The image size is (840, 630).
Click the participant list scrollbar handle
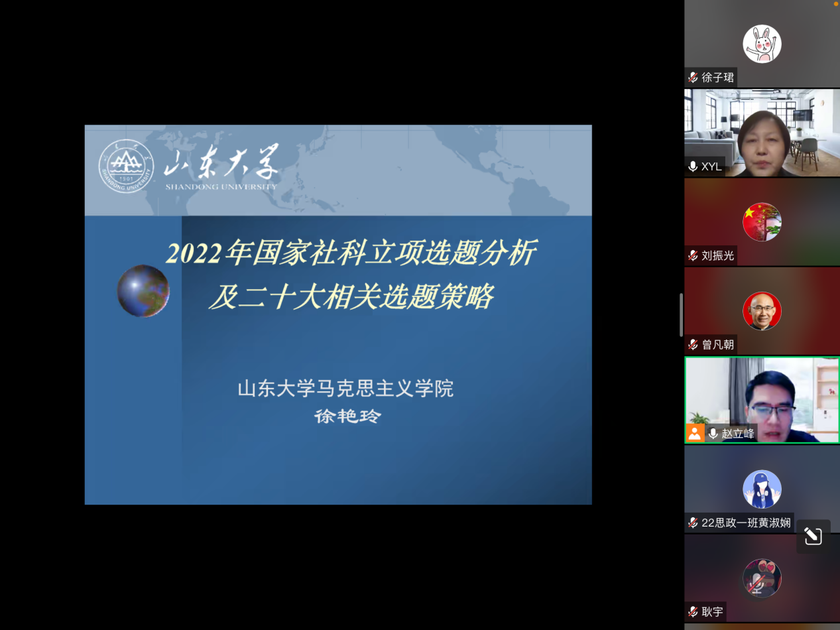click(681, 315)
